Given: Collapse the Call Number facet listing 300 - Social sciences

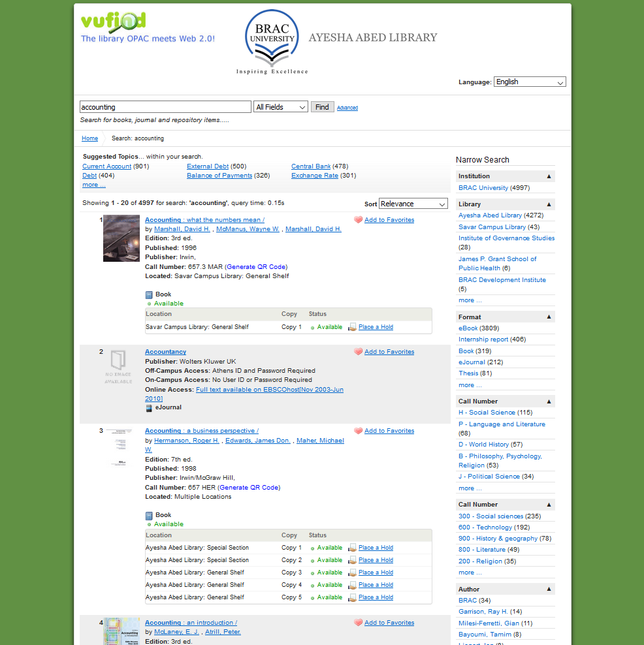Looking at the screenshot, I should tap(549, 505).
